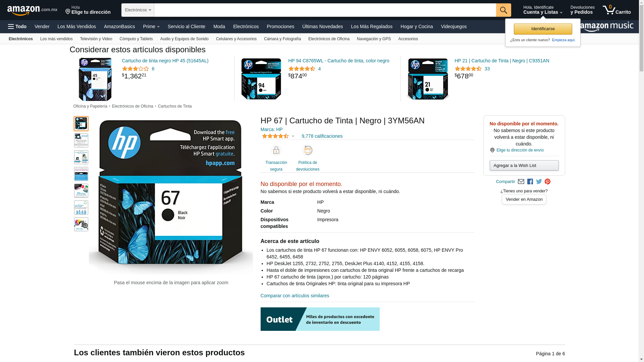Image resolution: width=644 pixels, height=362 pixels.
Task: Click the search magnifier button
Action: pos(503,10)
